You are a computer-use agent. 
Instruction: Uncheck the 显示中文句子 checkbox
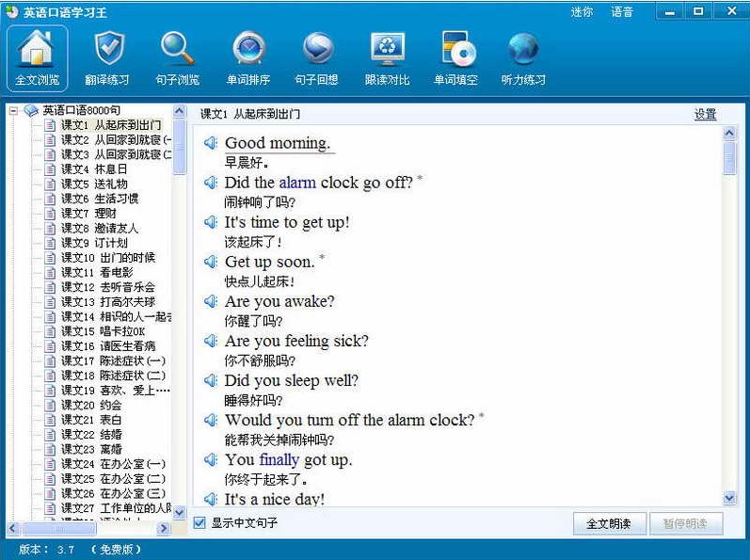[199, 522]
